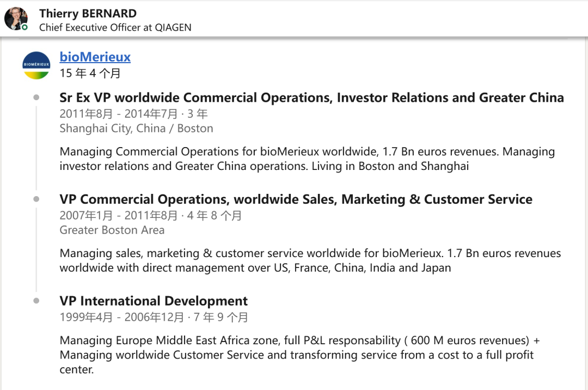Click the Greater Boston Area location
Image resolution: width=588 pixels, height=390 pixels.
[112, 230]
